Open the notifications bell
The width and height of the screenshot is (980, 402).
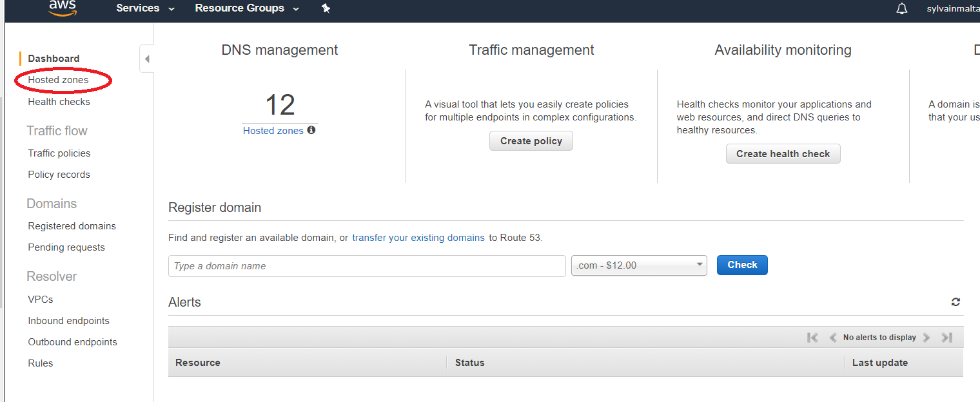(901, 8)
